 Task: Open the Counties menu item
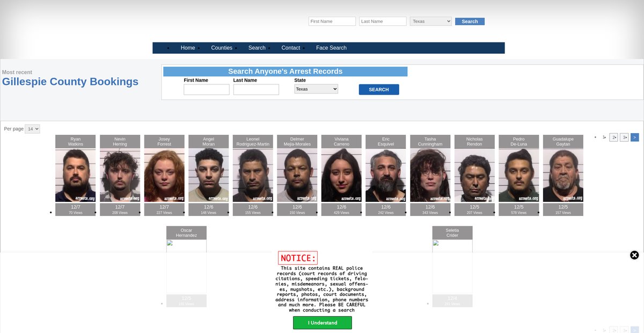[222, 48]
